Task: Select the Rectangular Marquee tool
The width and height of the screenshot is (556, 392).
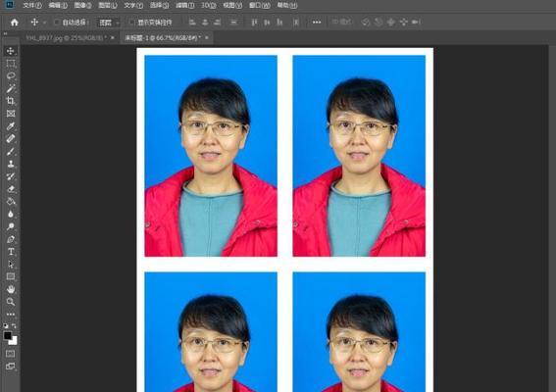Action: [11, 64]
